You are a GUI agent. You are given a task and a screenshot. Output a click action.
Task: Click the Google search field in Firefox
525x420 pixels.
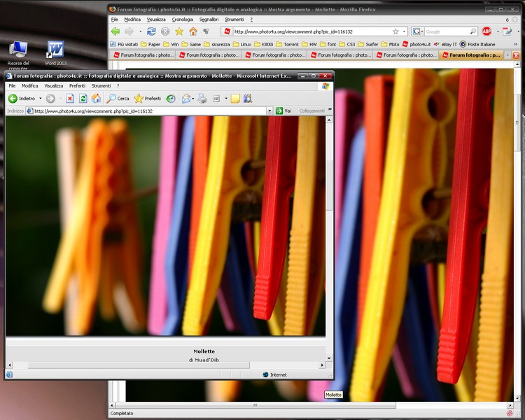pyautogui.click(x=447, y=31)
